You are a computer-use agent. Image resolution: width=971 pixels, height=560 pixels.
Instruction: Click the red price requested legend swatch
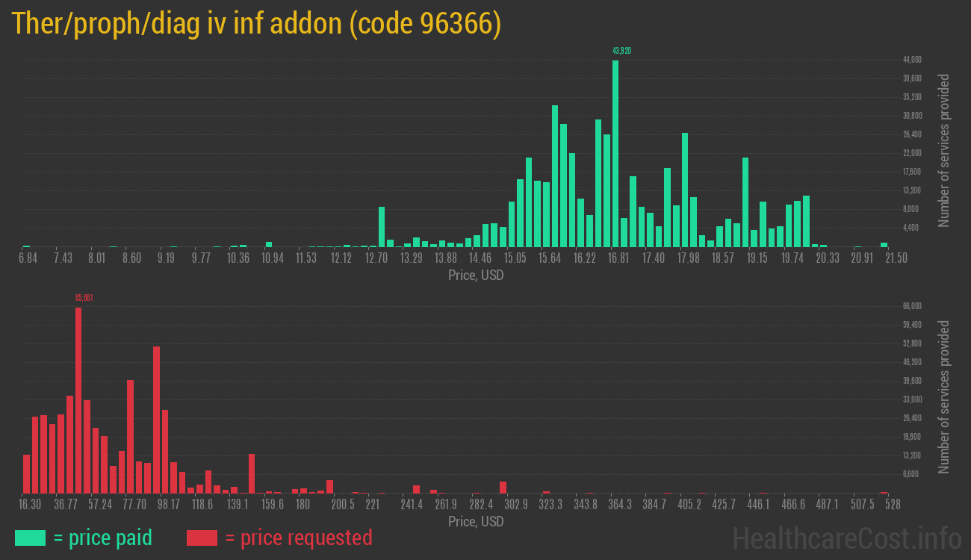(x=202, y=538)
